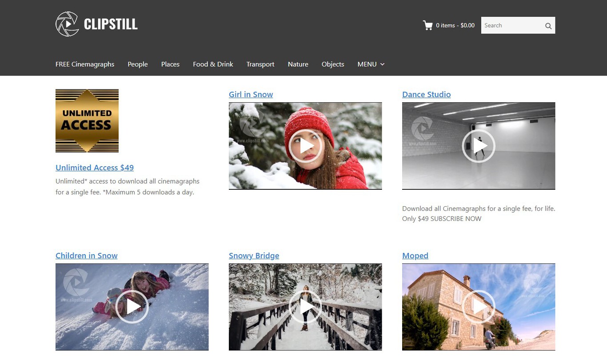Play the Girl in Snow cinemagraph

305,146
